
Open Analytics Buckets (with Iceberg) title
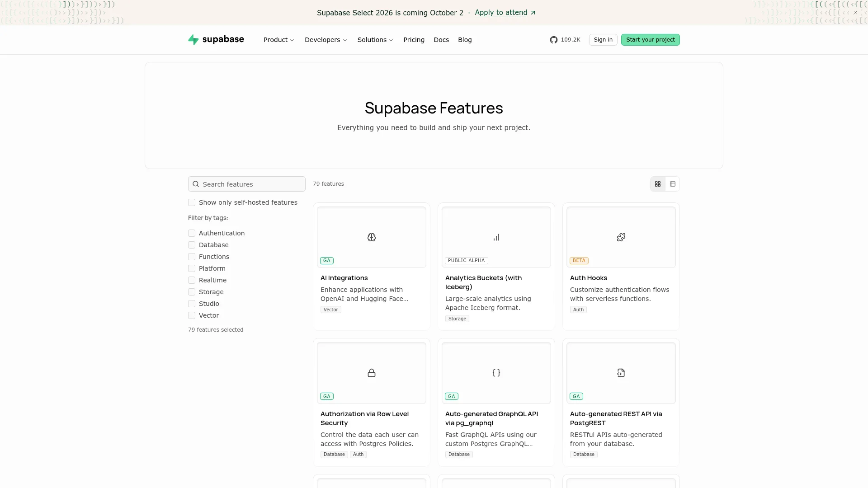(x=484, y=282)
